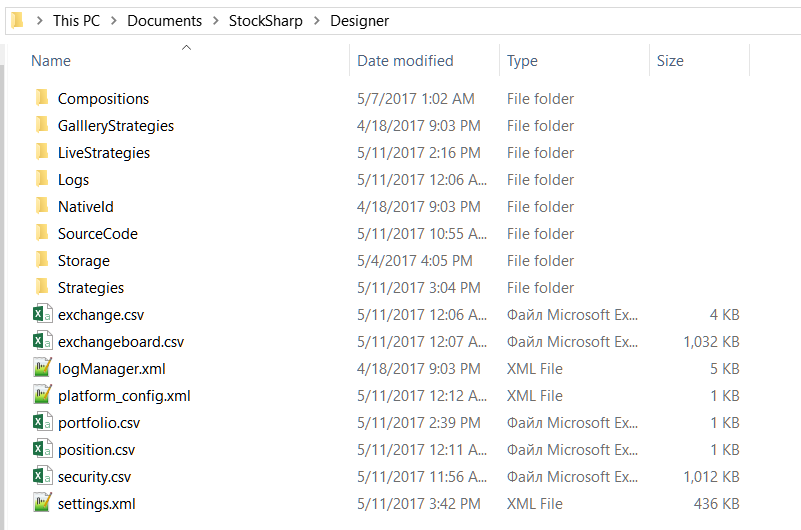Click the 5/11/2017 2:39 PM date cell
This screenshot has width=801, height=530.
coord(419,423)
